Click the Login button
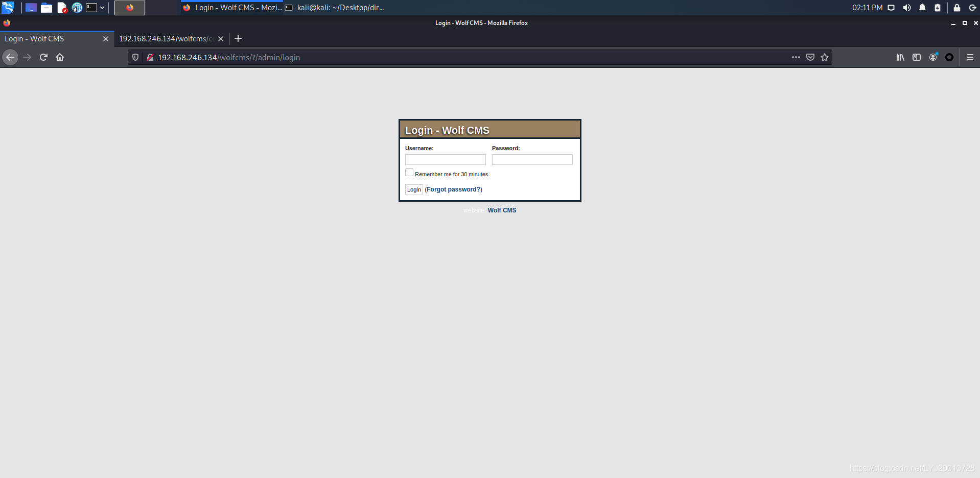Image resolution: width=980 pixels, height=478 pixels. [414, 189]
